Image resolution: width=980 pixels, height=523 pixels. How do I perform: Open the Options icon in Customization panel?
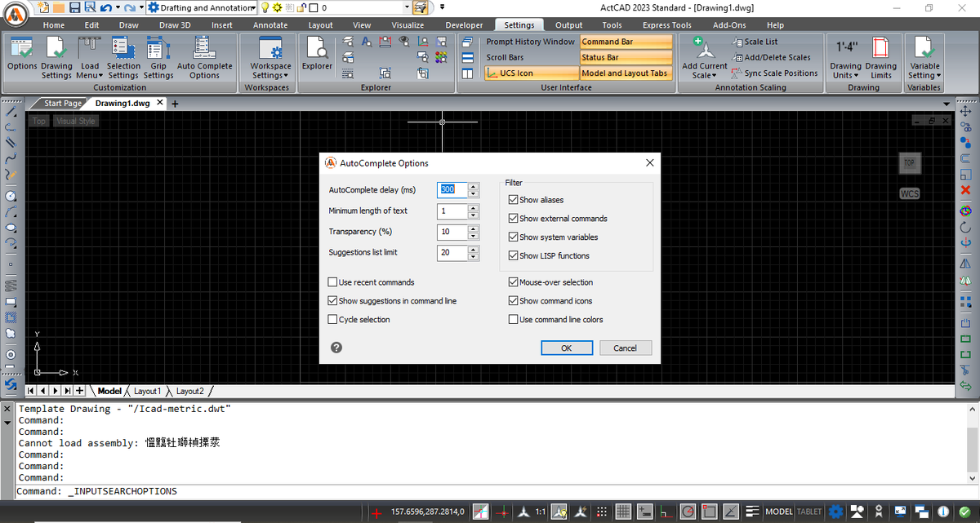pyautogui.click(x=22, y=54)
